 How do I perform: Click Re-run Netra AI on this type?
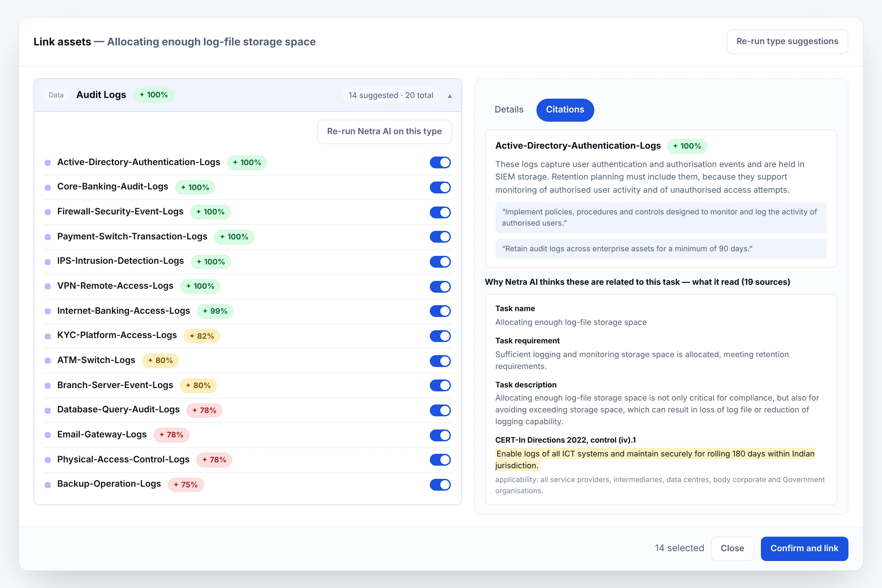pos(384,131)
